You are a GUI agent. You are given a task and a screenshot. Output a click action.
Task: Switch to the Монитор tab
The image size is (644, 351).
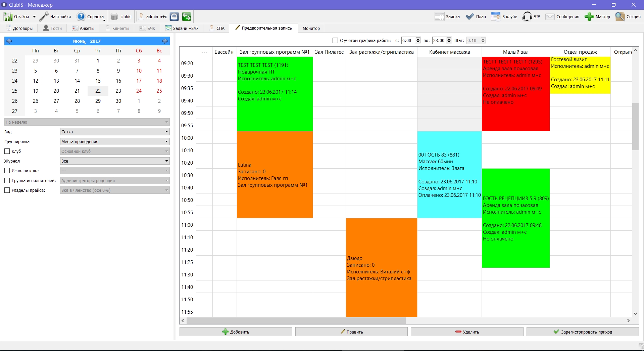pos(311,28)
